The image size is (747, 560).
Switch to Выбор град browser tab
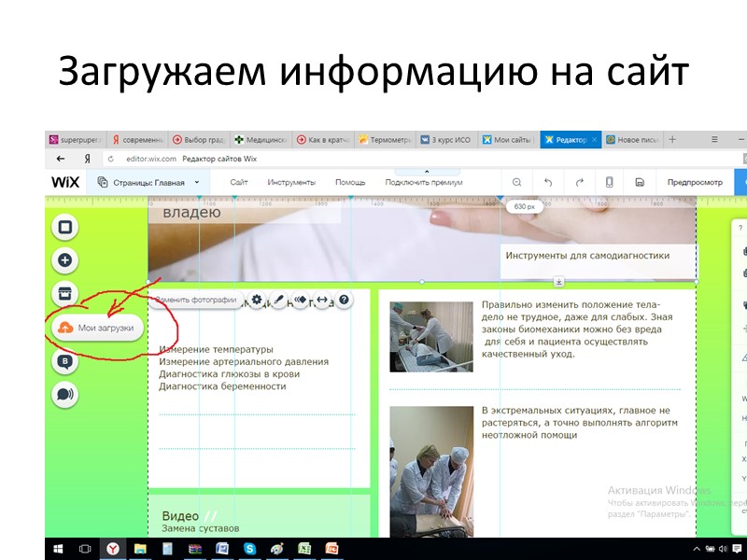199,139
